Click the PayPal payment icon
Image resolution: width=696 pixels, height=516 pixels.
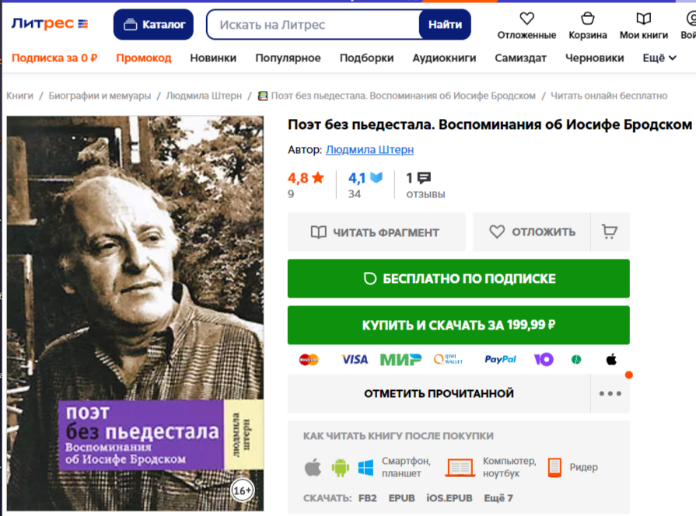pos(500,359)
